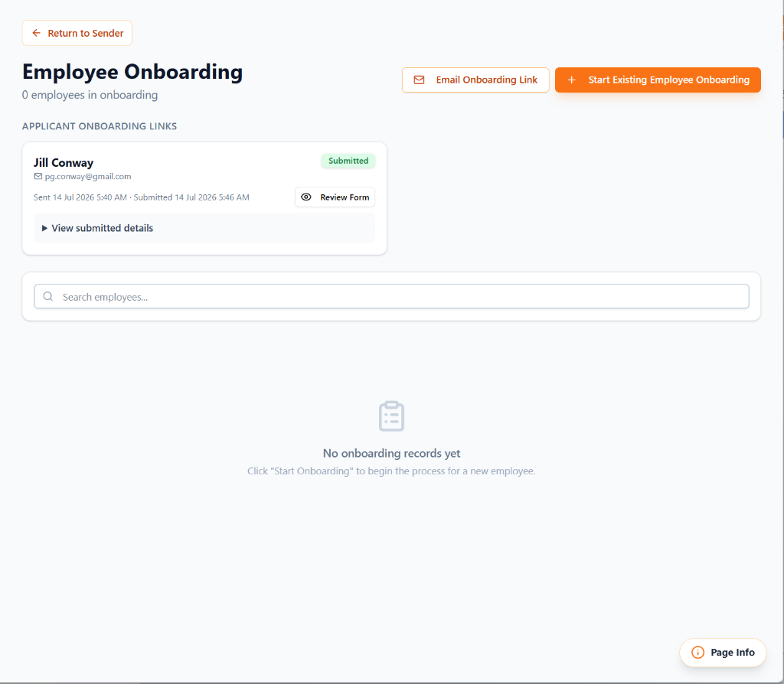
Task: Click the eye icon on Review Form
Action: click(x=306, y=197)
